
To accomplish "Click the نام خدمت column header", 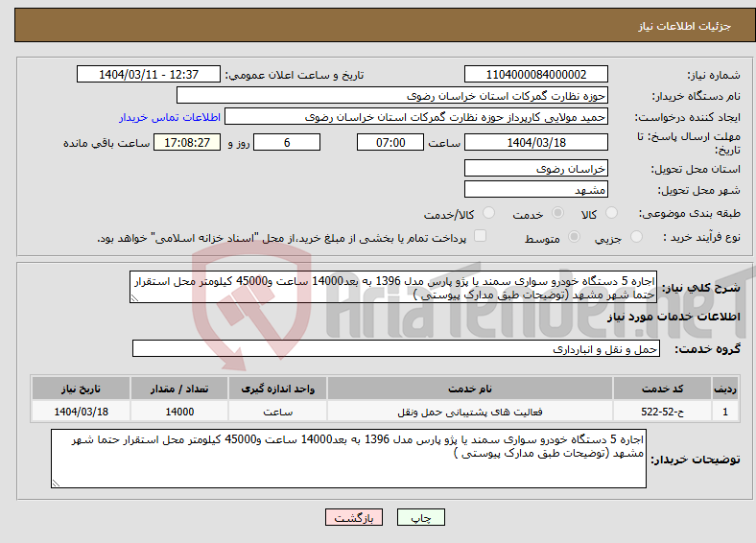I will coord(469,389).
